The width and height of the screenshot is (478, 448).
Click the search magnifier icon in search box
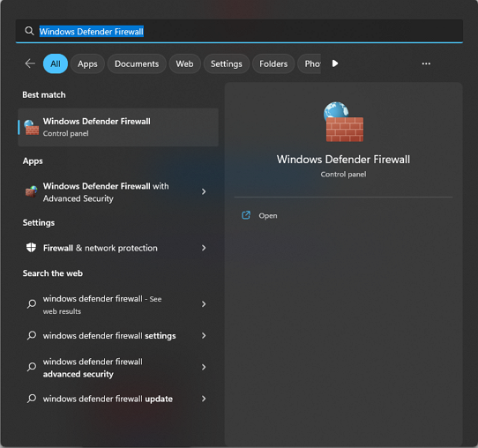[29, 31]
